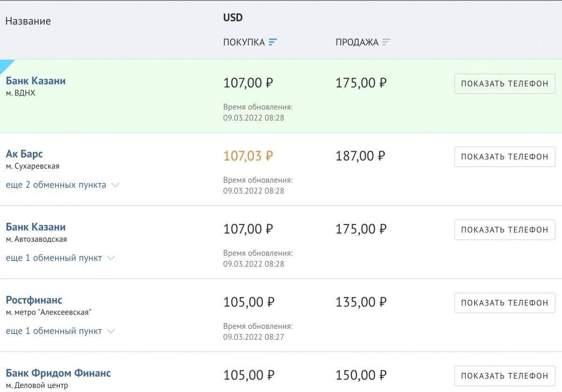
Task: Show phone for Ростфинанс
Action: (505, 303)
